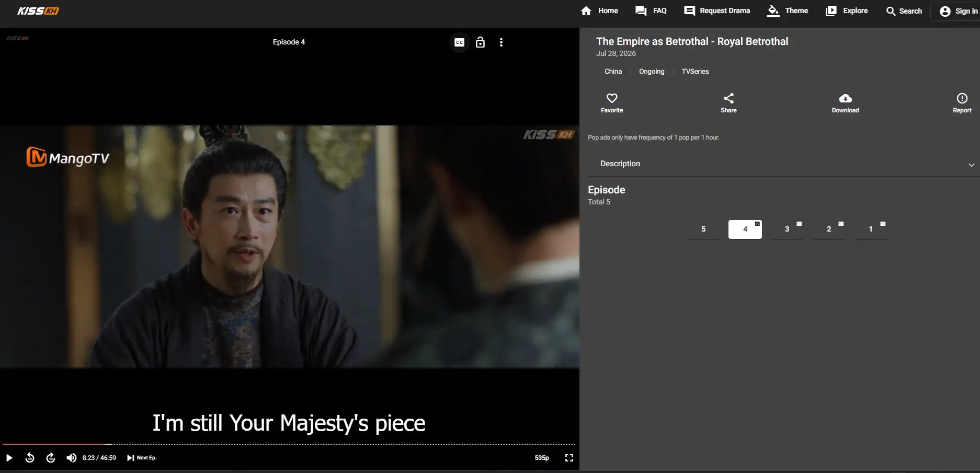Open the FAQ page
Screen dimensions: 980x473
pyautogui.click(x=651, y=10)
